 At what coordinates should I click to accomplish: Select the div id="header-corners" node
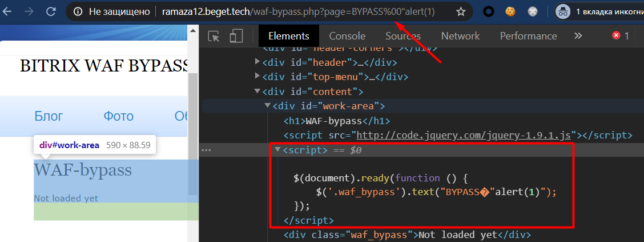tap(351, 49)
